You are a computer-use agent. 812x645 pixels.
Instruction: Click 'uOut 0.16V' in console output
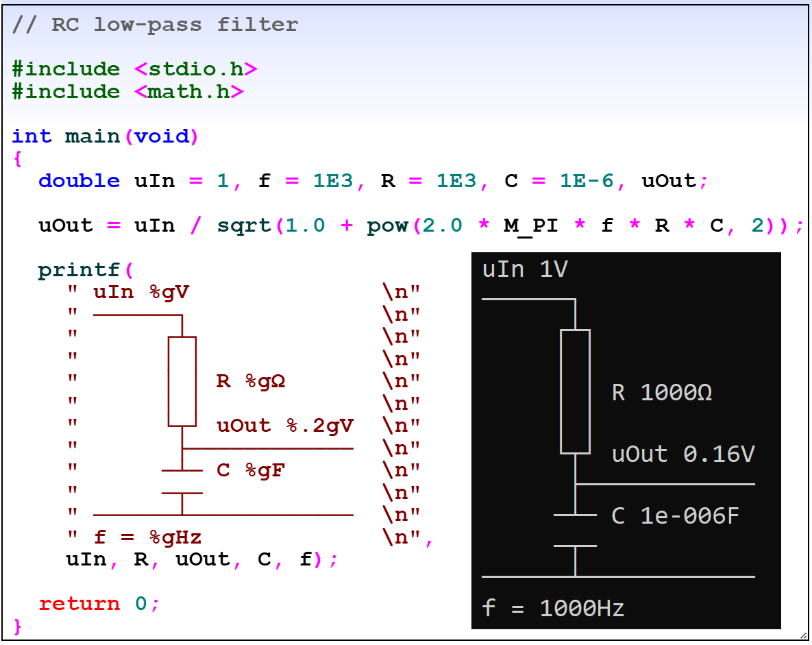pyautogui.click(x=683, y=454)
